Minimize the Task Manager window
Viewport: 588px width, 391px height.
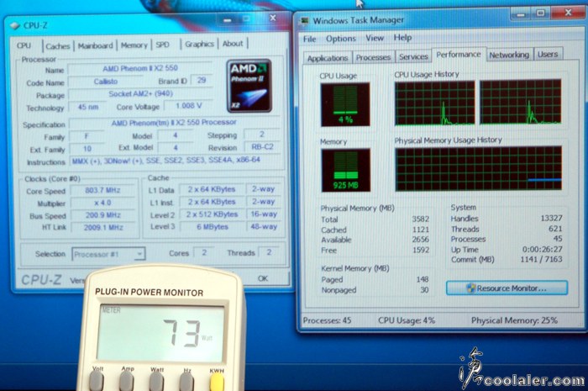(521, 14)
